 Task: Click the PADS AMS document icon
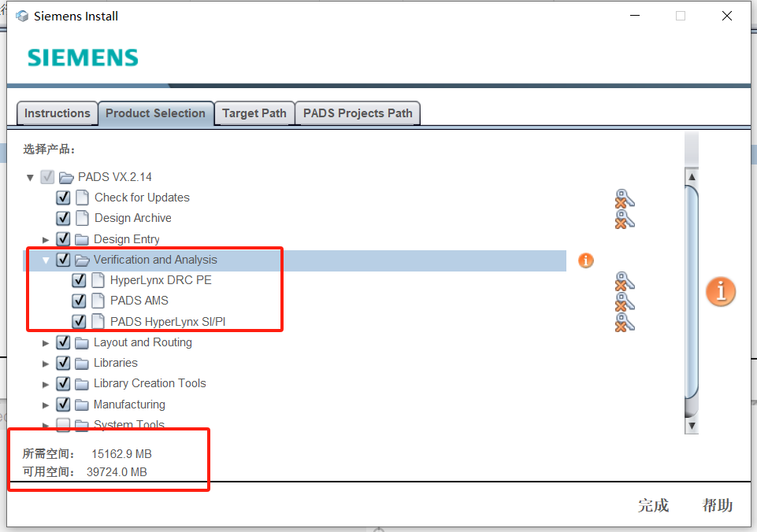tap(98, 301)
